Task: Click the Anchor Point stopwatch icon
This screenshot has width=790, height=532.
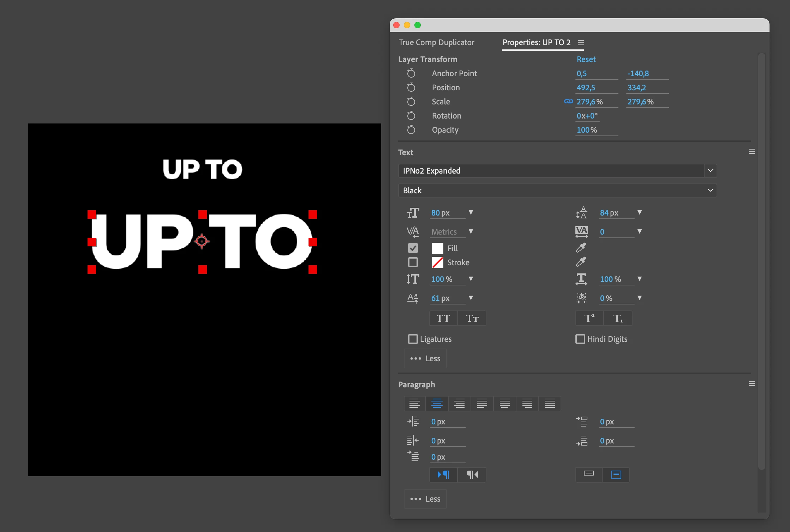Action: pyautogui.click(x=411, y=73)
